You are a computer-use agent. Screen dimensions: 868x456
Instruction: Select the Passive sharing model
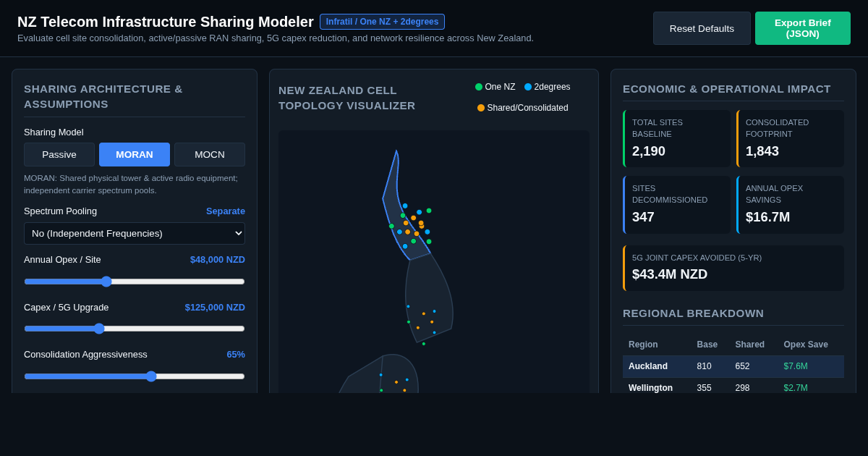click(x=59, y=154)
